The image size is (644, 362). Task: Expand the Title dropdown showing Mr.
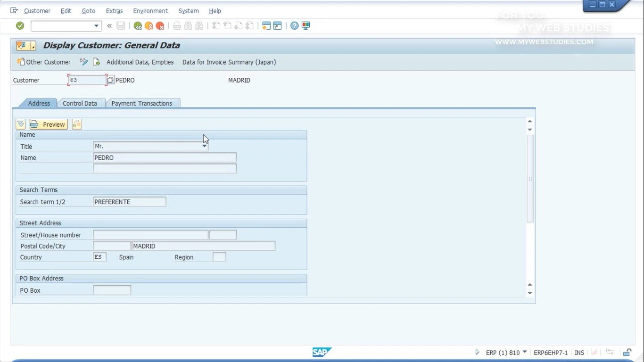click(204, 146)
